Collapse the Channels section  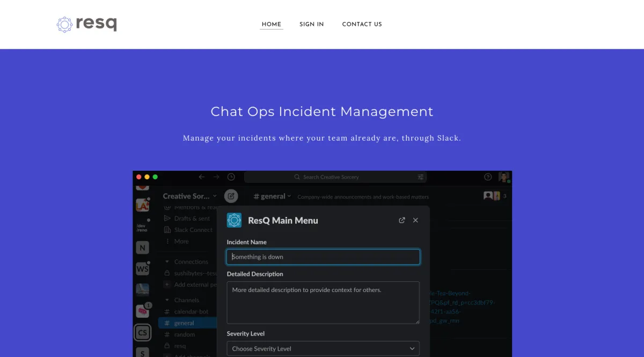point(181,300)
